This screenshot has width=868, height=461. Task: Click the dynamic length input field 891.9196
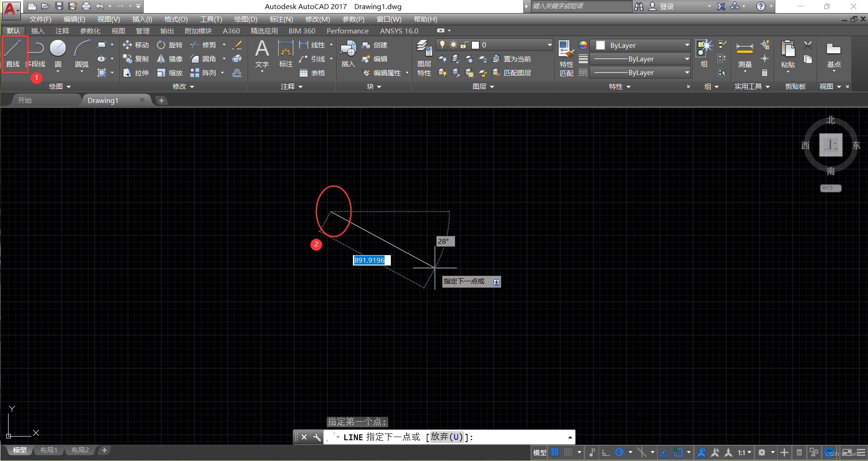point(371,260)
